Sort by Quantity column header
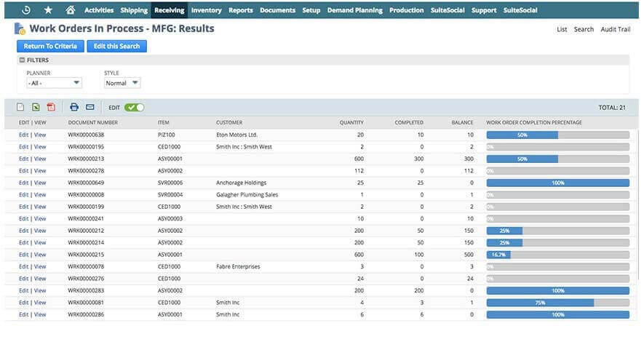Image resolution: width=644 pixels, height=342 pixels. tap(351, 122)
